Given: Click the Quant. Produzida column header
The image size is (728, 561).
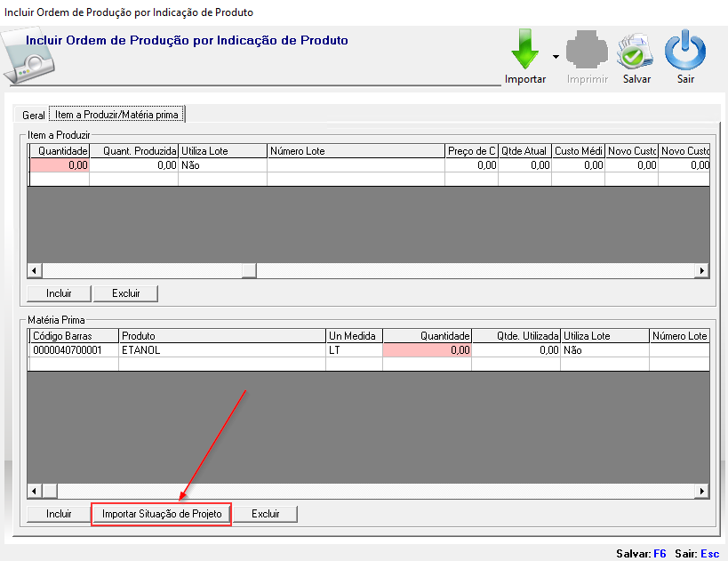Looking at the screenshot, I should click(x=134, y=151).
